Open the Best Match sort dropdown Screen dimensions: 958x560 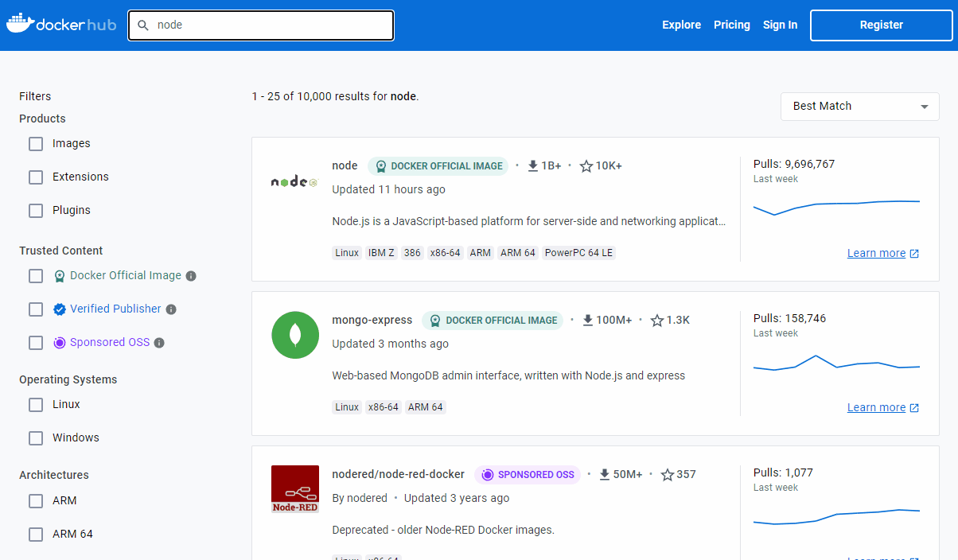point(859,107)
